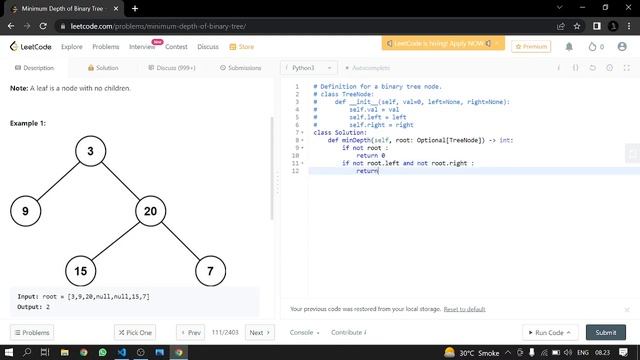Screen dimensions: 640x360
Task: Open the user profile avatar
Action: pyautogui.click(x=622, y=47)
